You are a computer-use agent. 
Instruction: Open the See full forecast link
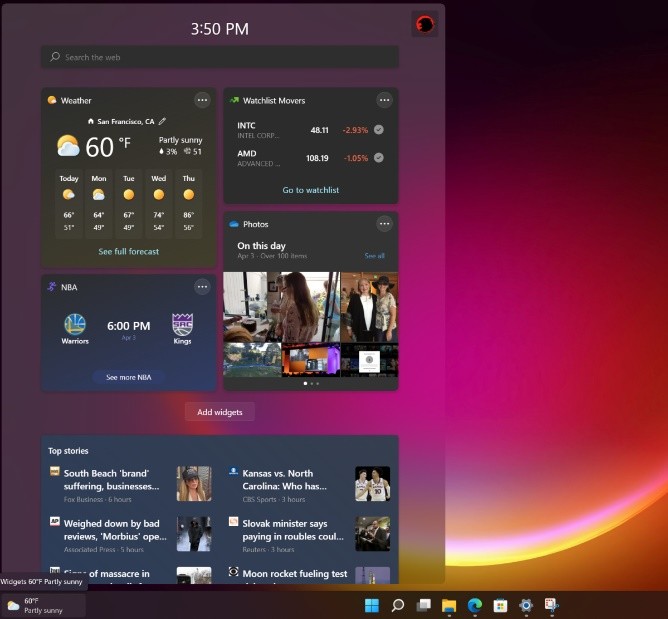(x=129, y=251)
